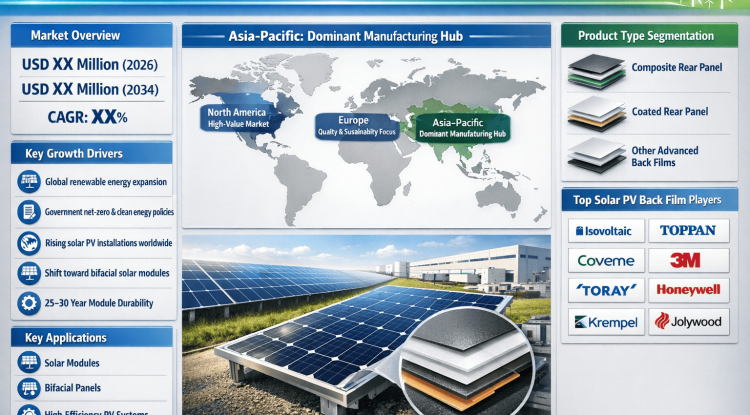Click the North America High-Value Market label
The image size is (750, 415).
pos(238,118)
